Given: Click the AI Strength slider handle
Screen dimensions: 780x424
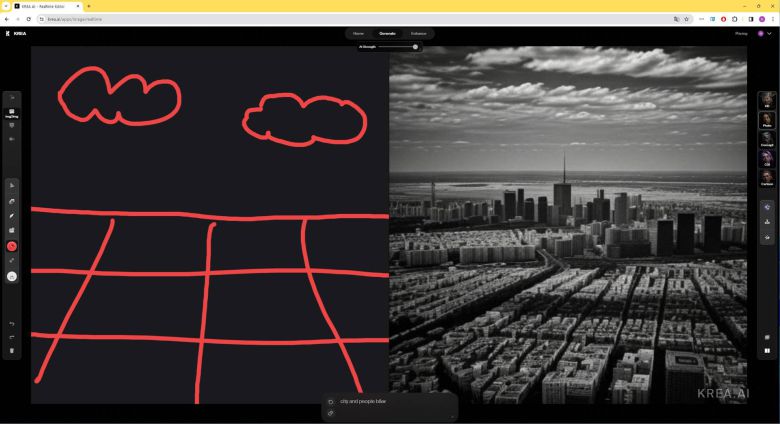Looking at the screenshot, I should click(415, 46).
